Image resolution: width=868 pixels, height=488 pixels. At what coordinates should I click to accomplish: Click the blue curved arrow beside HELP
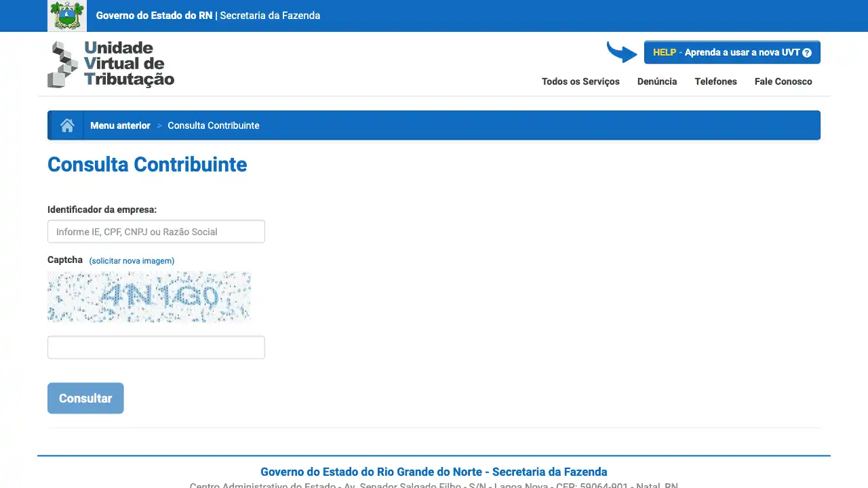(621, 52)
